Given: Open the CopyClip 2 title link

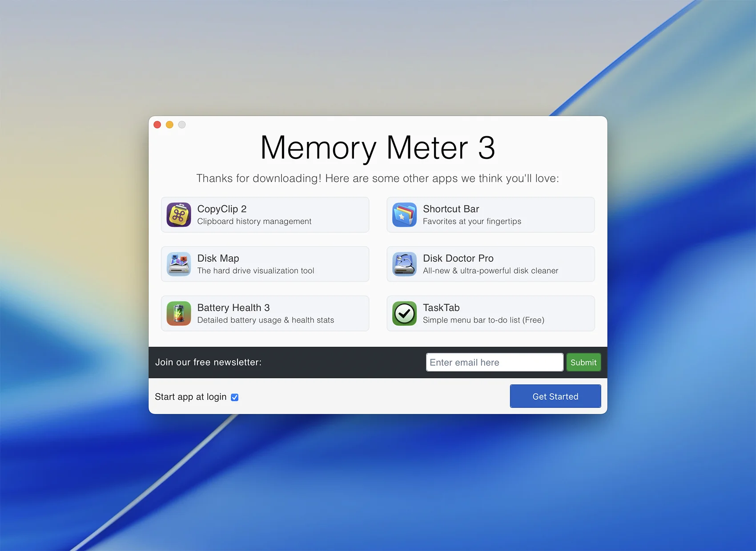Looking at the screenshot, I should 221,209.
